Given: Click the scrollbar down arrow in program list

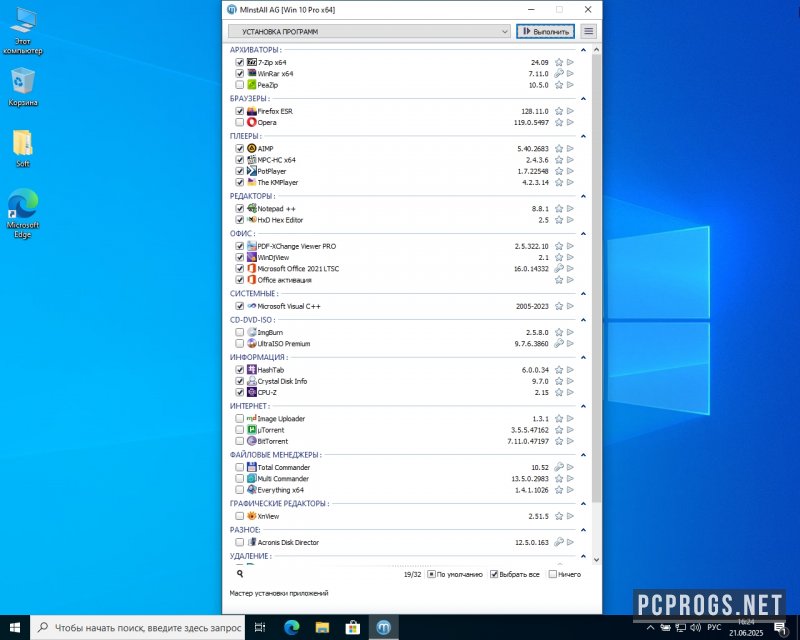Looking at the screenshot, I should pos(596,560).
